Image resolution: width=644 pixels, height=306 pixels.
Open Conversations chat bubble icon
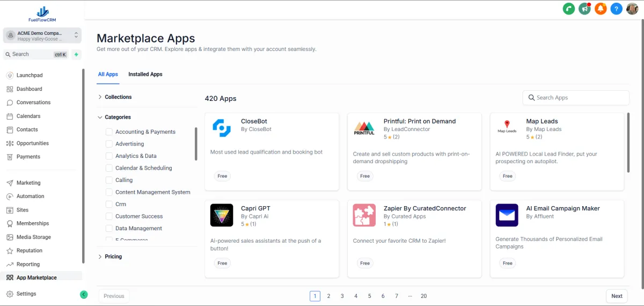pos(10,103)
